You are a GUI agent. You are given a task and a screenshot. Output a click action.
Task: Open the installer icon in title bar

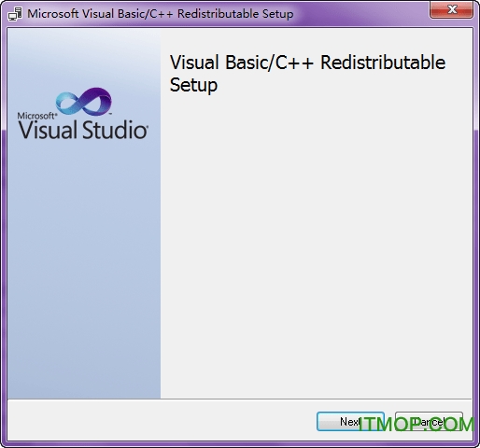(x=15, y=14)
